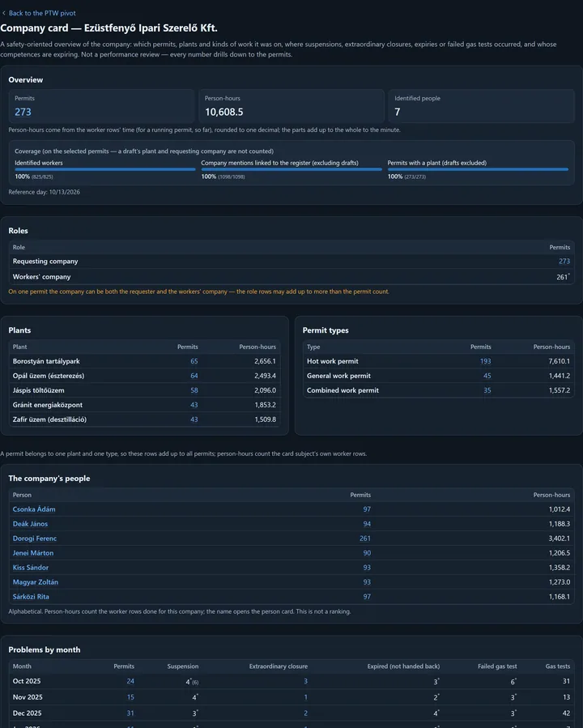This screenshot has width=583, height=728.
Task: Open Jáspis töltőüzem permits count 58
Action: click(194, 390)
